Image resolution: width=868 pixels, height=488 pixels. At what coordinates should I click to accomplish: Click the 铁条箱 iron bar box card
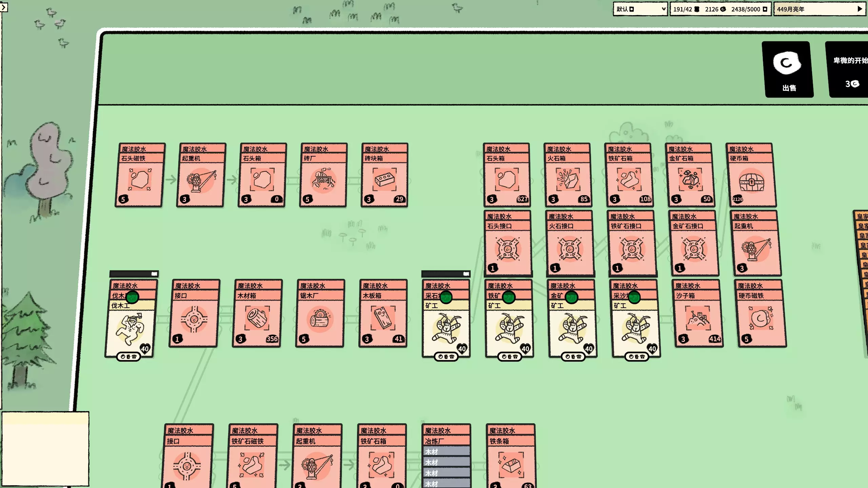[511, 464]
